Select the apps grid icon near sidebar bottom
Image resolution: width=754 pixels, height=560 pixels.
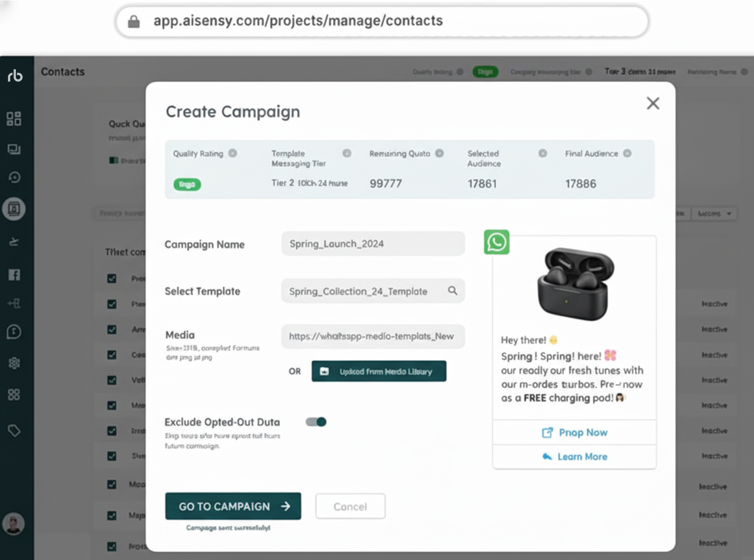click(x=14, y=394)
